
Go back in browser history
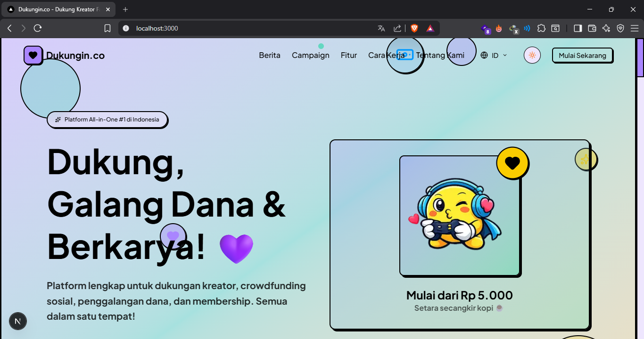point(9,28)
